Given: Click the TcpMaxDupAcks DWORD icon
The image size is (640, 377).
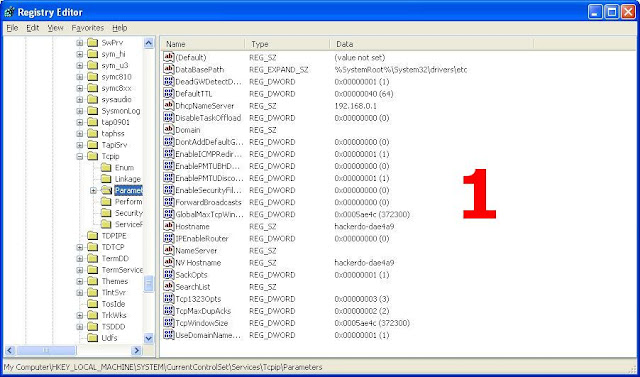Looking at the screenshot, I should (169, 311).
